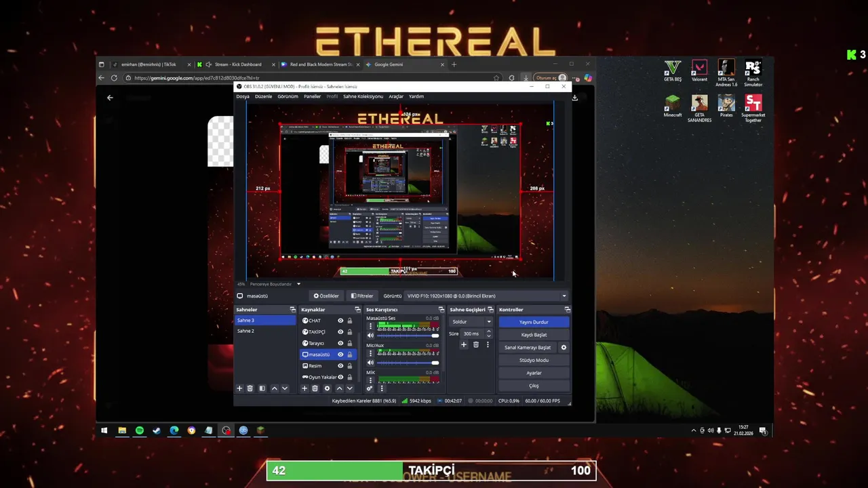The height and width of the screenshot is (488, 868).
Task: Toggle visibility of Resim source
Action: tap(340, 366)
